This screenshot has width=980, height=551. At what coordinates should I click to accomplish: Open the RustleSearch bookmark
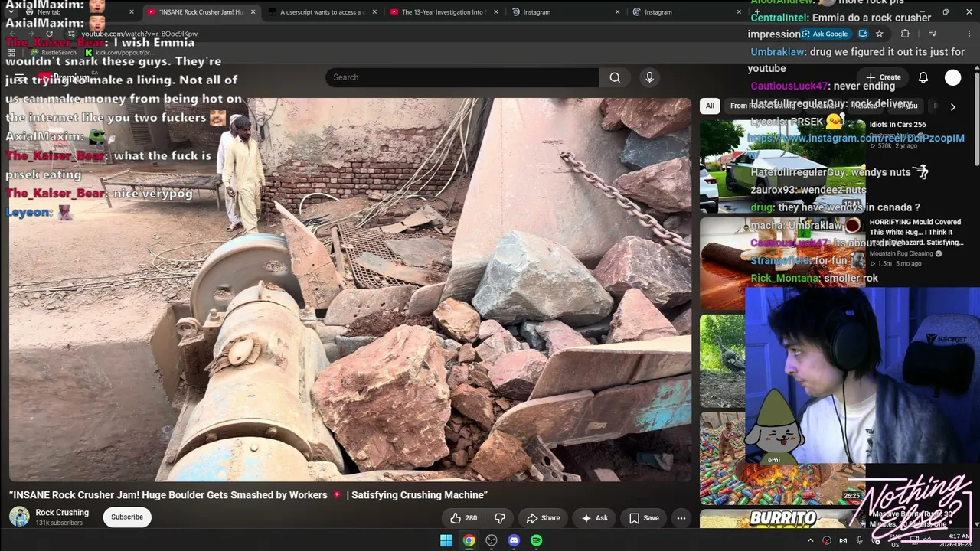[53, 53]
